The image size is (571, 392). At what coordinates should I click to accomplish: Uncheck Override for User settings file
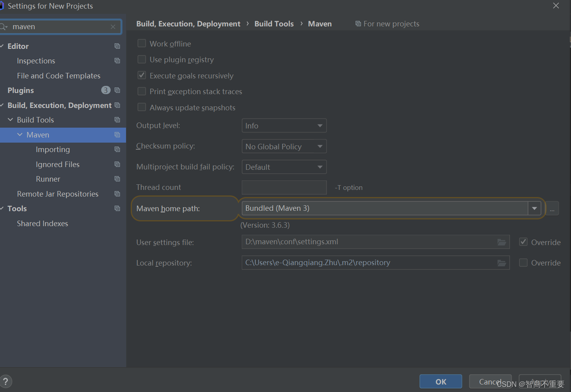523,242
